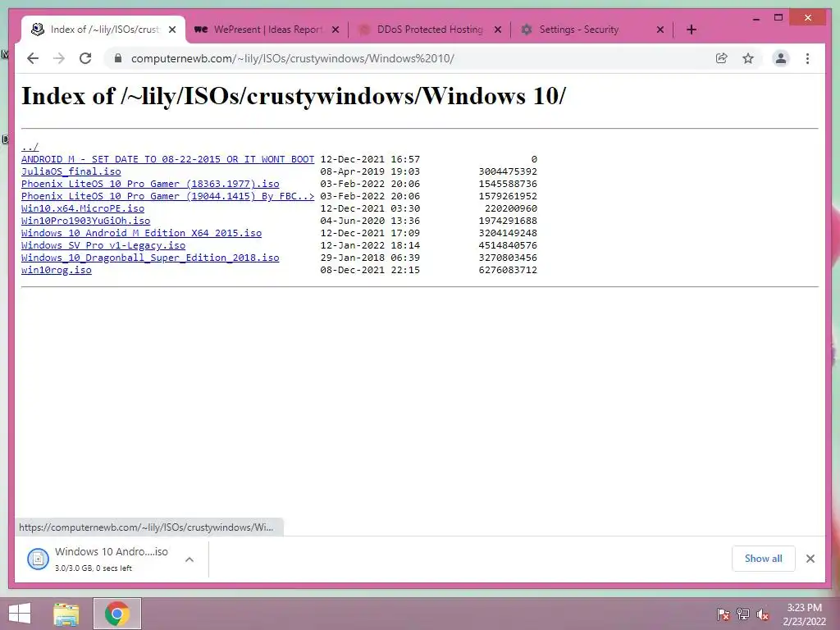Click file size 6276083712
The width and height of the screenshot is (840, 630).
click(x=508, y=270)
